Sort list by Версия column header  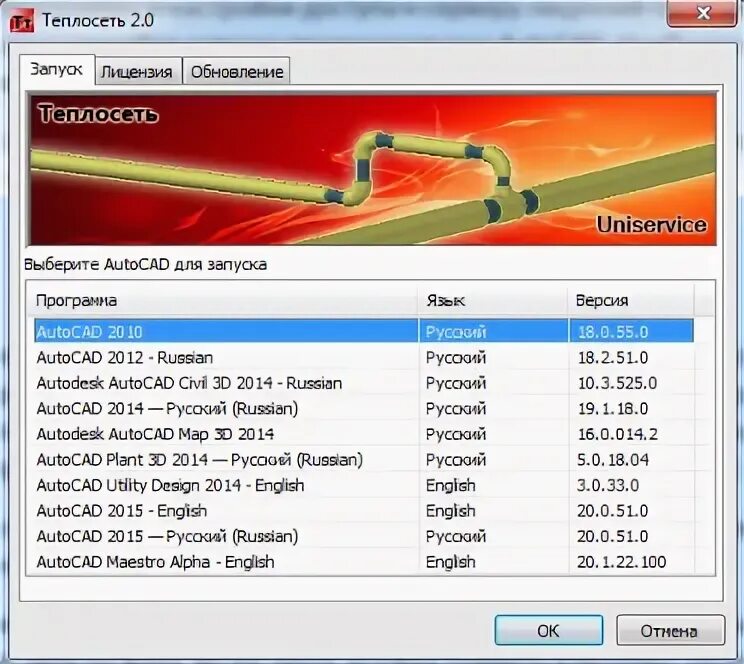[x=631, y=300]
